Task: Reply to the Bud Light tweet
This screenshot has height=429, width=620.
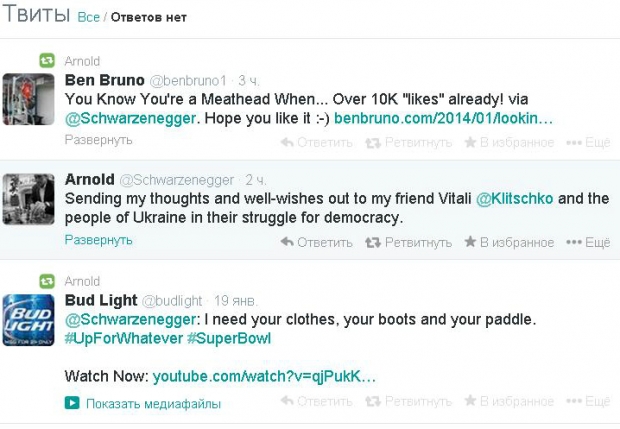Action: coord(316,401)
